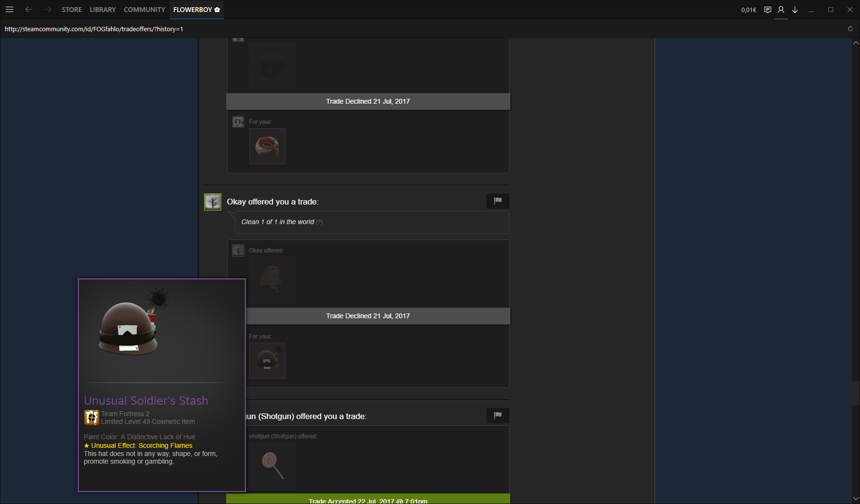
Task: Open the friends profile icon
Action: pos(781,10)
